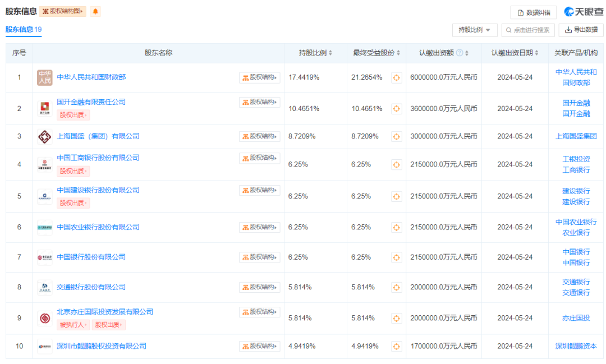Image resolution: width=606 pixels, height=364 pixels.
Task: Click target icon in 深圳鲲鹏 row
Action: 396,347
